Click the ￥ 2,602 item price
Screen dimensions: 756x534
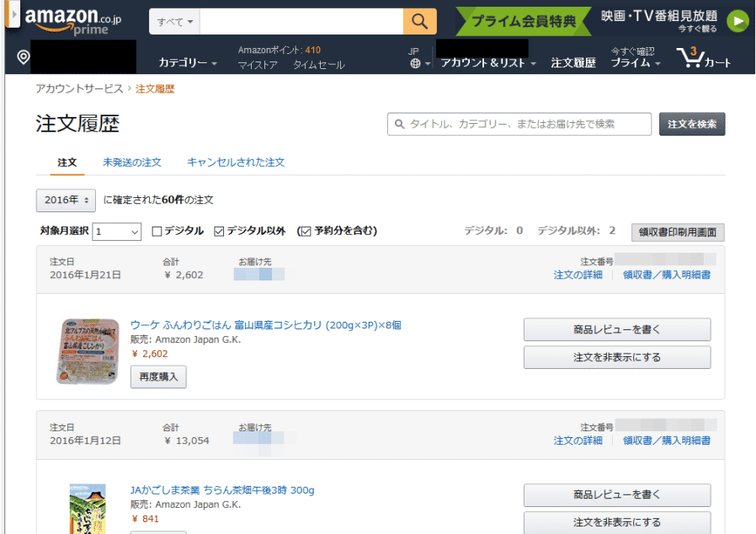150,354
